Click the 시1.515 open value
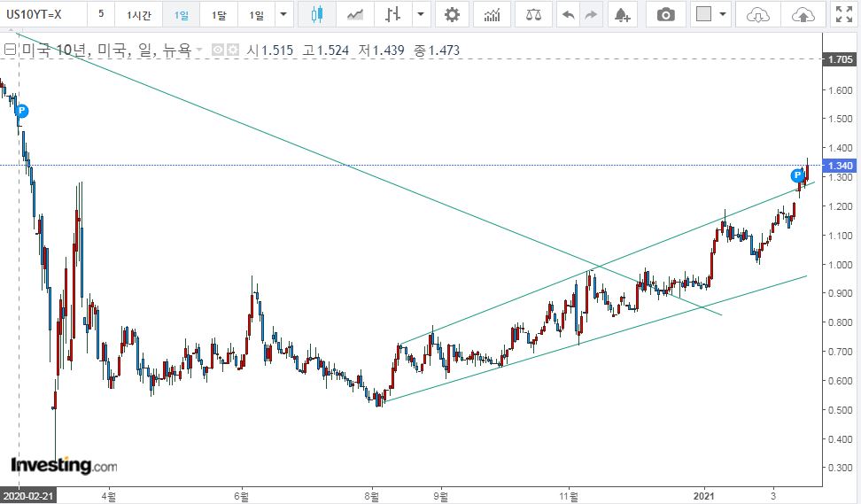Image resolution: width=861 pixels, height=504 pixels. [x=269, y=50]
